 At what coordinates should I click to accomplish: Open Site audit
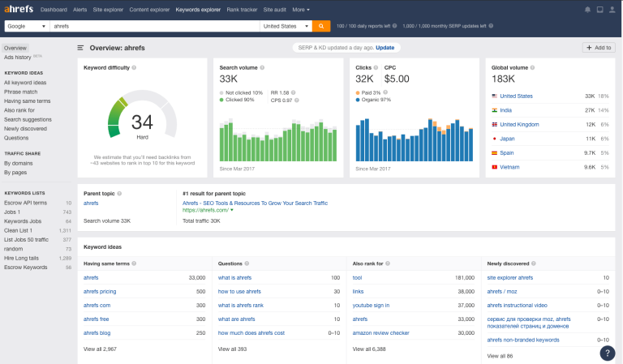click(274, 10)
